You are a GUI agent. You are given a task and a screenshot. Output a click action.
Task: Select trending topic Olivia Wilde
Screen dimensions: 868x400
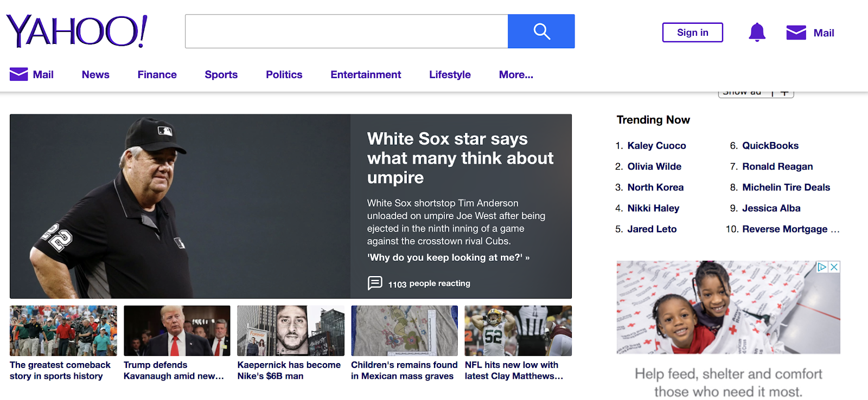(654, 166)
